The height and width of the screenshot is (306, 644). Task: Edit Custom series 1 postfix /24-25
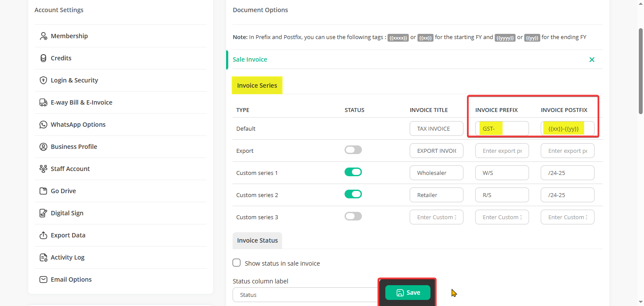(x=568, y=173)
